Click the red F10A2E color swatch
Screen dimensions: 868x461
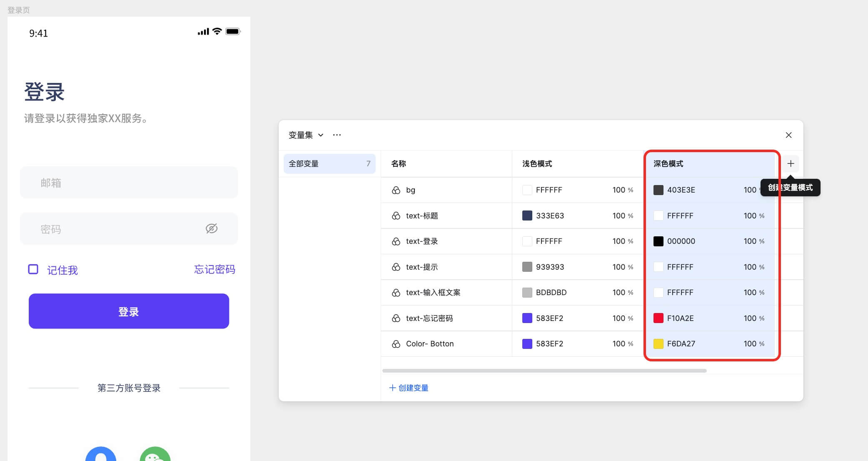pos(658,318)
